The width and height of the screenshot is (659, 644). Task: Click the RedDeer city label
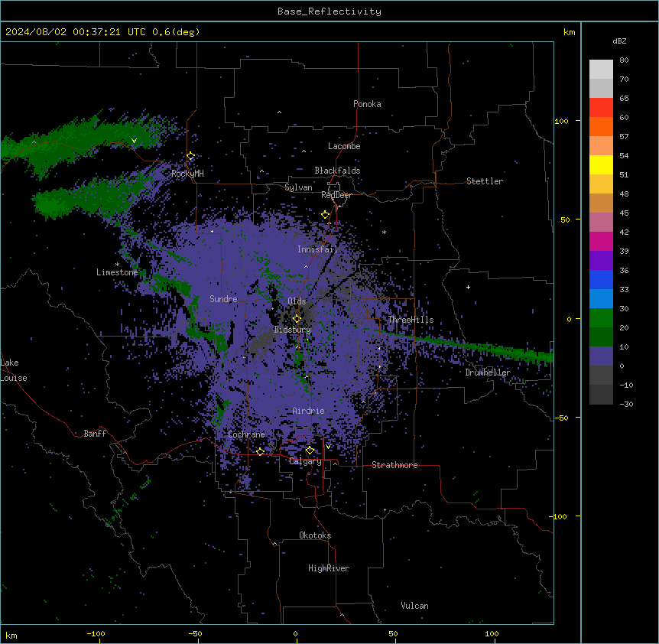pyautogui.click(x=336, y=195)
